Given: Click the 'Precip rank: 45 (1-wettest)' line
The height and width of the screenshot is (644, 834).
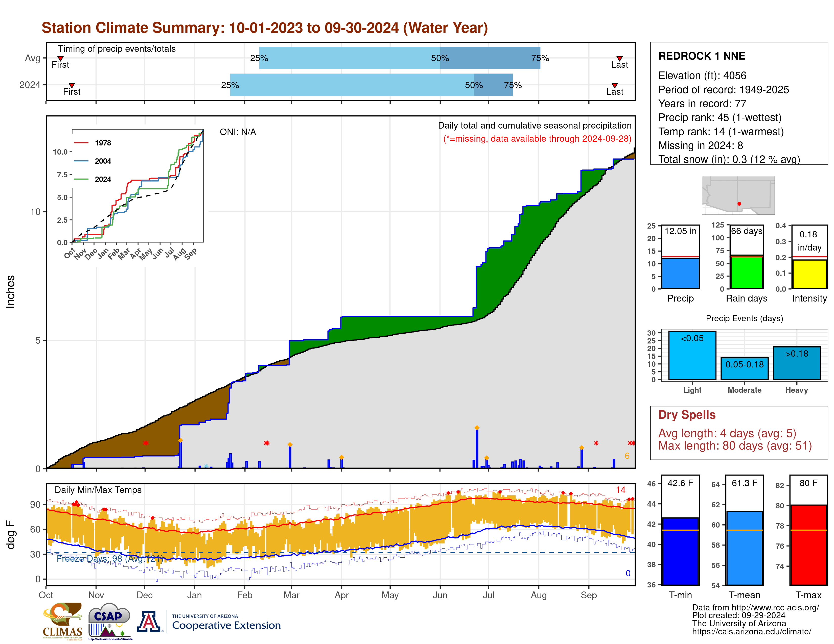Looking at the screenshot, I should point(720,117).
